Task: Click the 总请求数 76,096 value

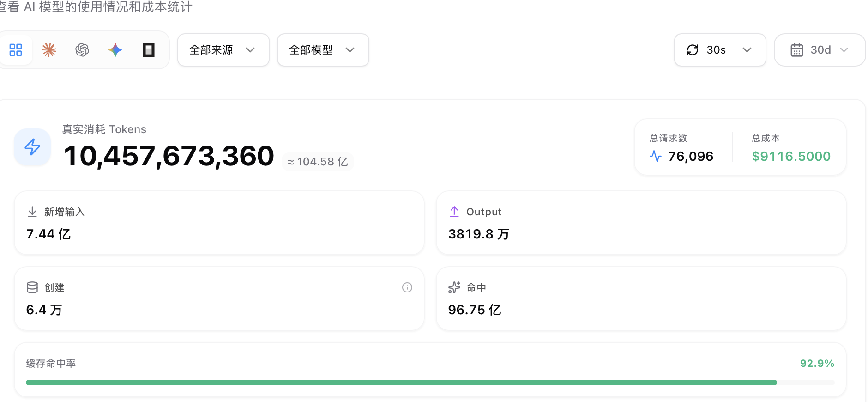Action: [x=691, y=157]
